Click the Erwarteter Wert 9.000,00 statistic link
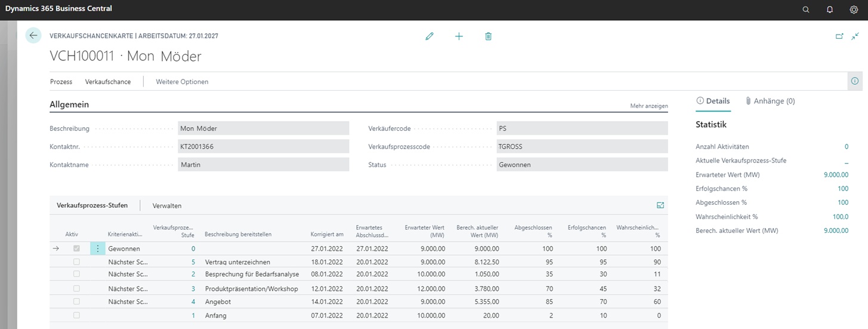868x329 pixels. pyautogui.click(x=836, y=175)
